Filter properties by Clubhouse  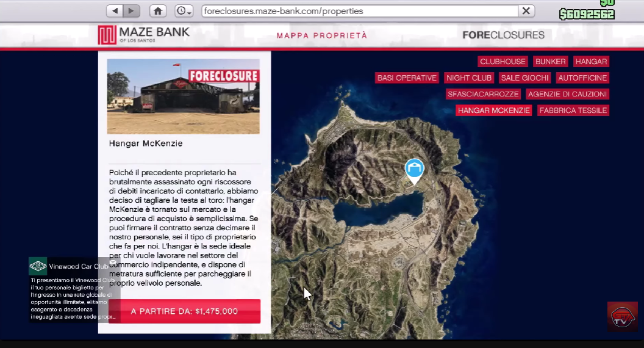coord(503,62)
